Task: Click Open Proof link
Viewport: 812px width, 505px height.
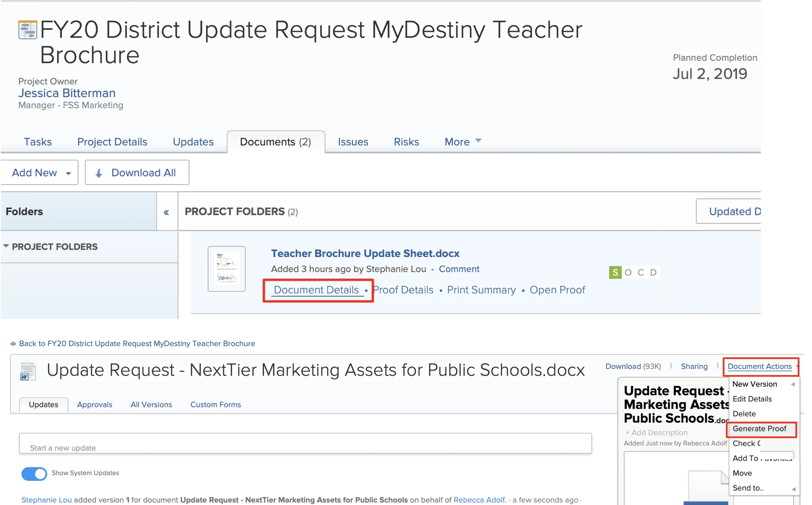Action: pos(557,290)
